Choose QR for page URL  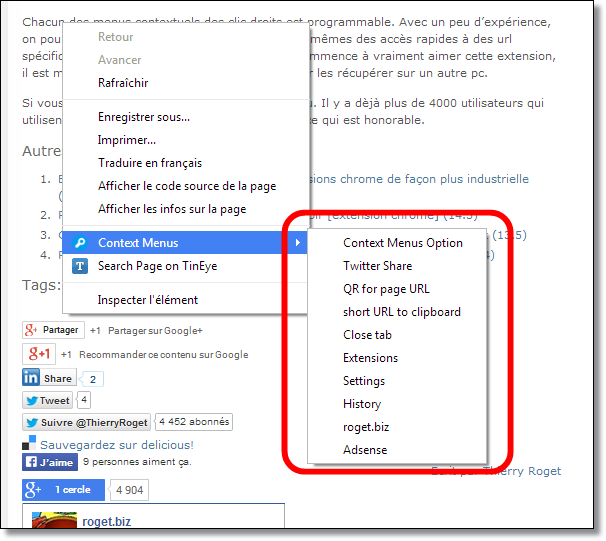pyautogui.click(x=397, y=289)
